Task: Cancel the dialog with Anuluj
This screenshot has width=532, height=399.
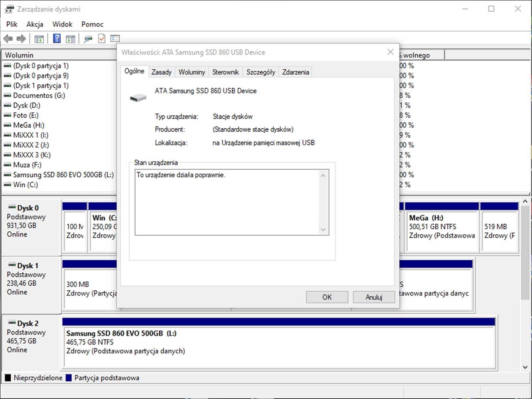Action: [x=374, y=297]
